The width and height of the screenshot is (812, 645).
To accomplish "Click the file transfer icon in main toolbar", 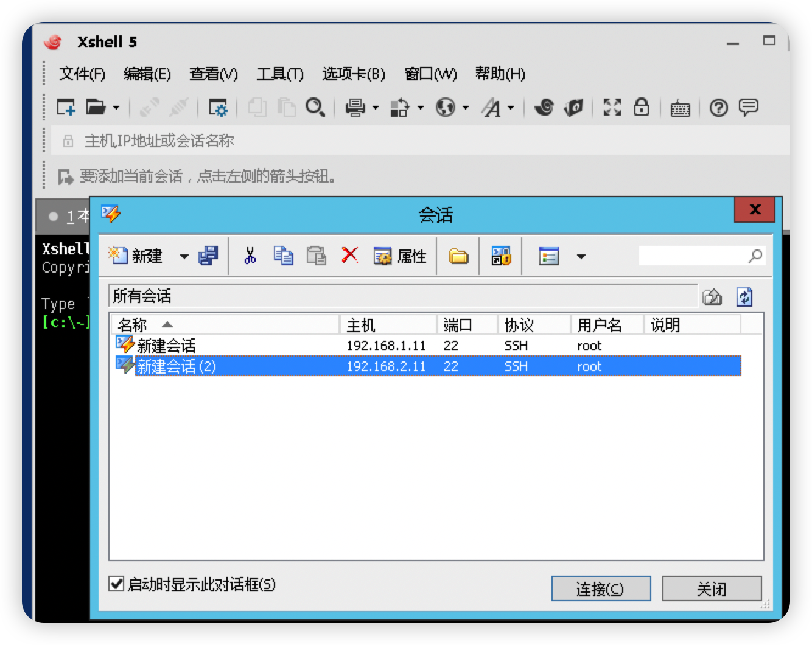I will 400,108.
